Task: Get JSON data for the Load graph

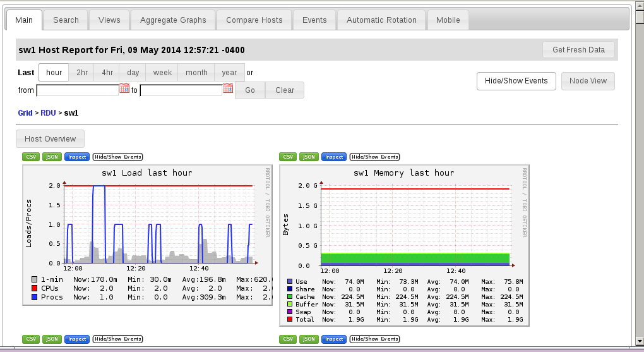Action: [52, 157]
